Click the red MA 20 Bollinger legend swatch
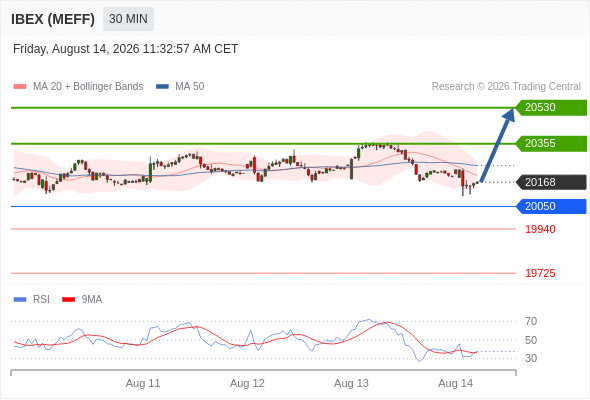This screenshot has width=590, height=400. coord(20,87)
